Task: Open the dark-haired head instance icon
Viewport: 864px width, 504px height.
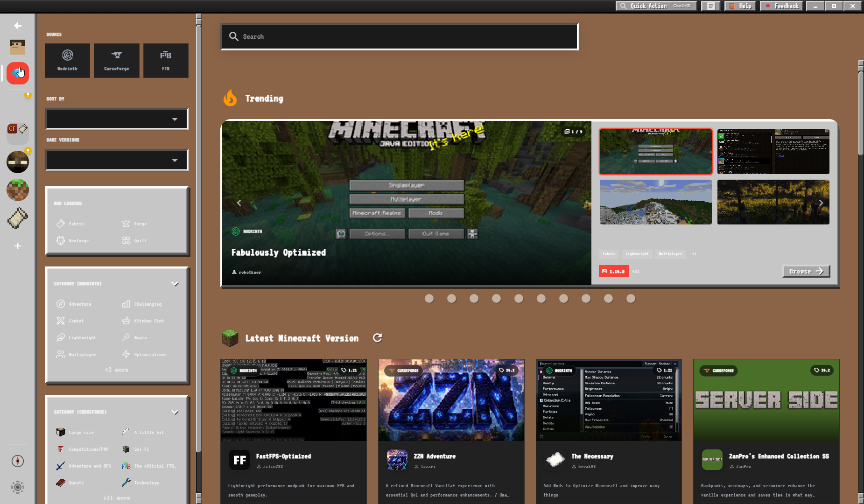Action: tap(18, 162)
